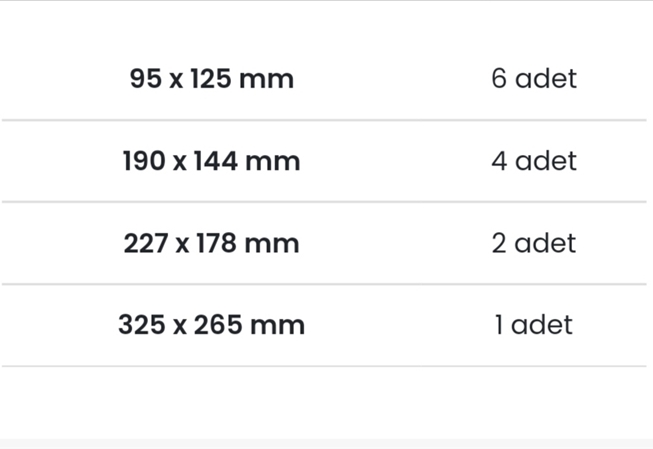Screen dimensions: 653x449
Task: Click the number 265 in last row
Action: point(218,324)
